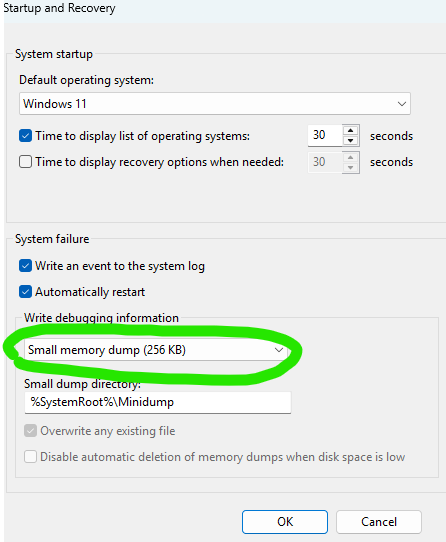Click the recovery options seconds field
This screenshot has height=542, width=446.
(x=325, y=162)
